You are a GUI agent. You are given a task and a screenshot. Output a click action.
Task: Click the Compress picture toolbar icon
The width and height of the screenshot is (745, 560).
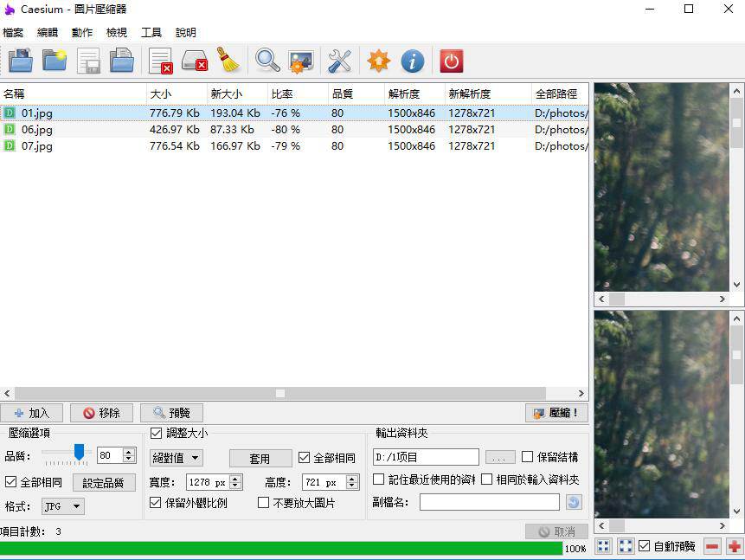301,61
